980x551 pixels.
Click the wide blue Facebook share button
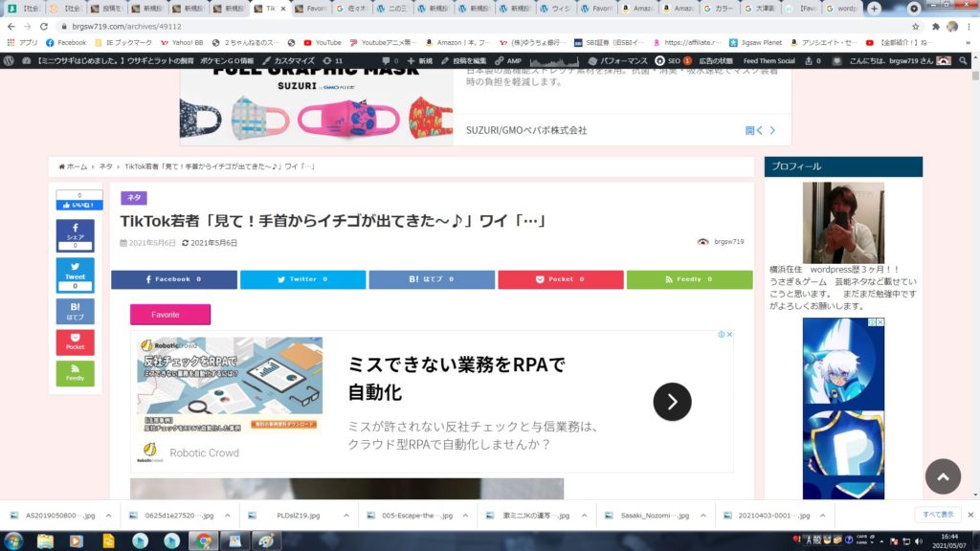coord(173,279)
